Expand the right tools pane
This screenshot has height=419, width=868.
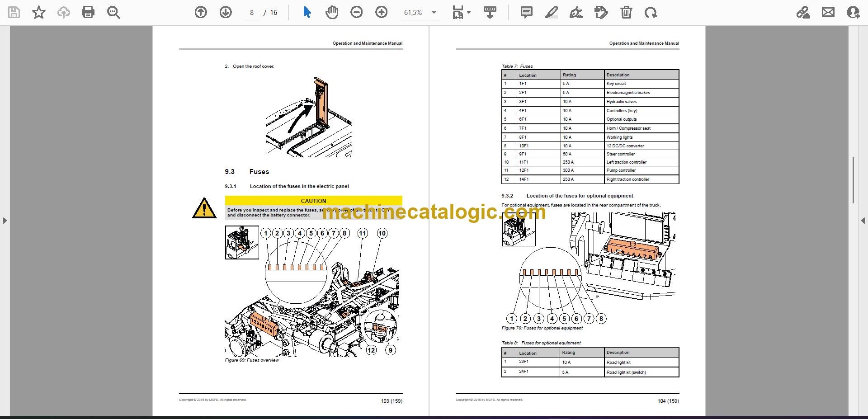tap(863, 221)
